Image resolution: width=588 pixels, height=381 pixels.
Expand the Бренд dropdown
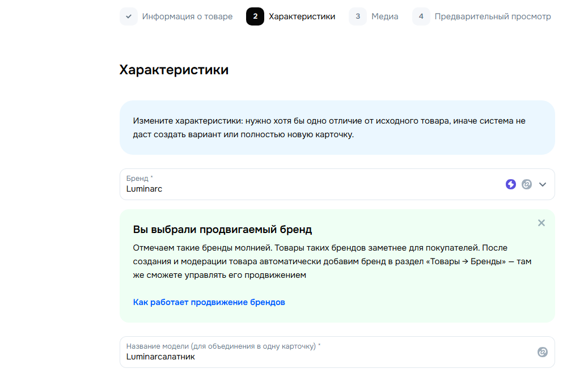[543, 184]
